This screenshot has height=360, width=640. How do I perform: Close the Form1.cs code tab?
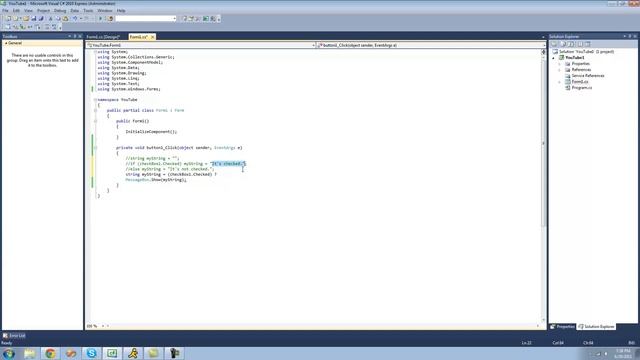tap(153, 37)
